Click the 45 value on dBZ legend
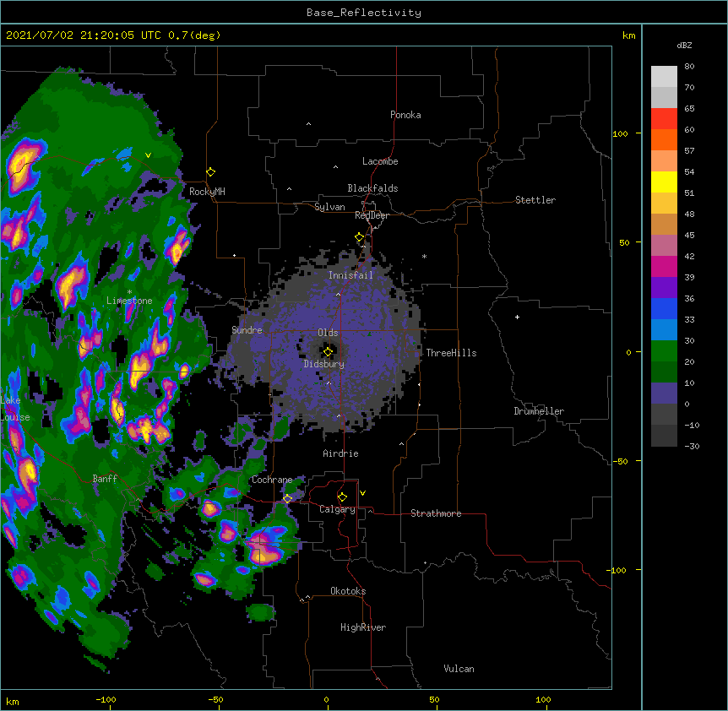Viewport: 728px width, 711px height. click(689, 236)
